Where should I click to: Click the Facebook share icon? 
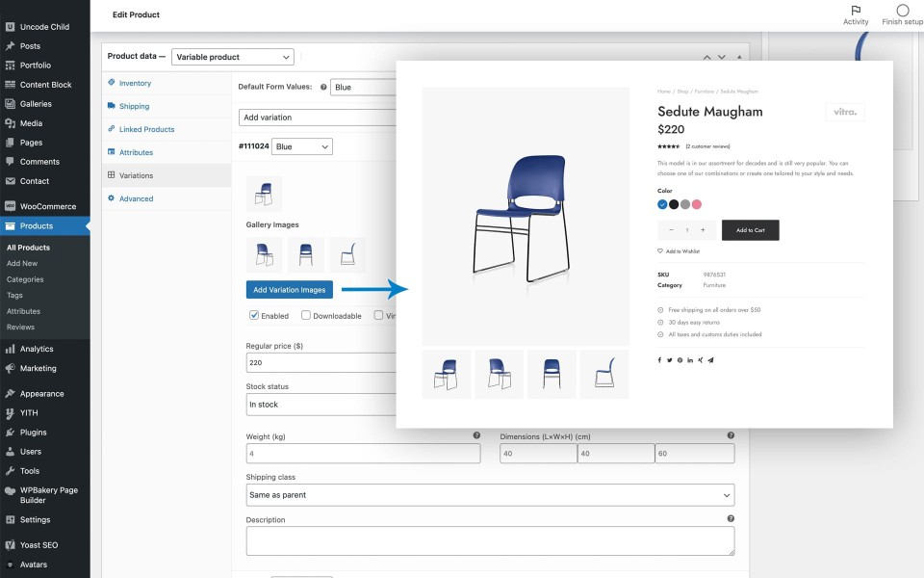coord(660,359)
